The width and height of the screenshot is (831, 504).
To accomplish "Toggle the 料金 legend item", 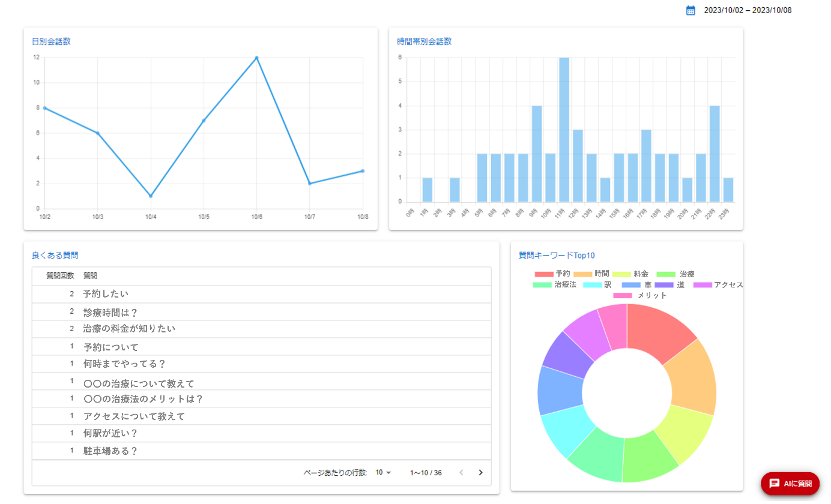I will [x=630, y=274].
